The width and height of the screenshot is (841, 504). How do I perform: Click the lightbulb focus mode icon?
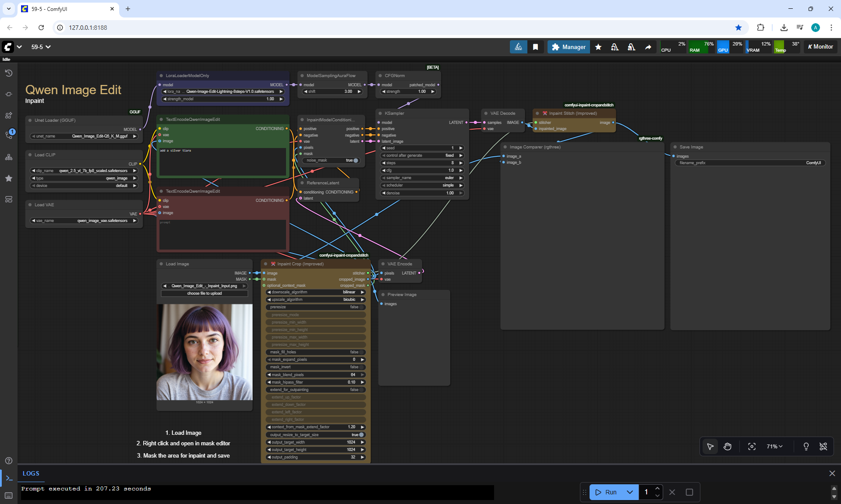point(806,447)
